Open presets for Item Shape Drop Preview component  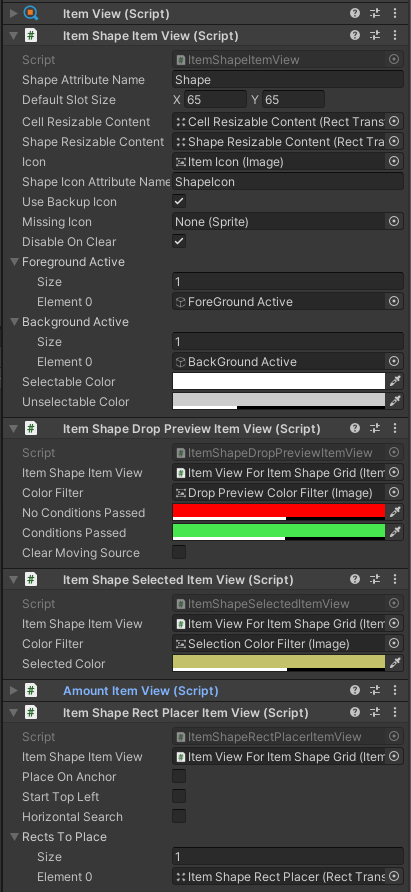point(375,428)
